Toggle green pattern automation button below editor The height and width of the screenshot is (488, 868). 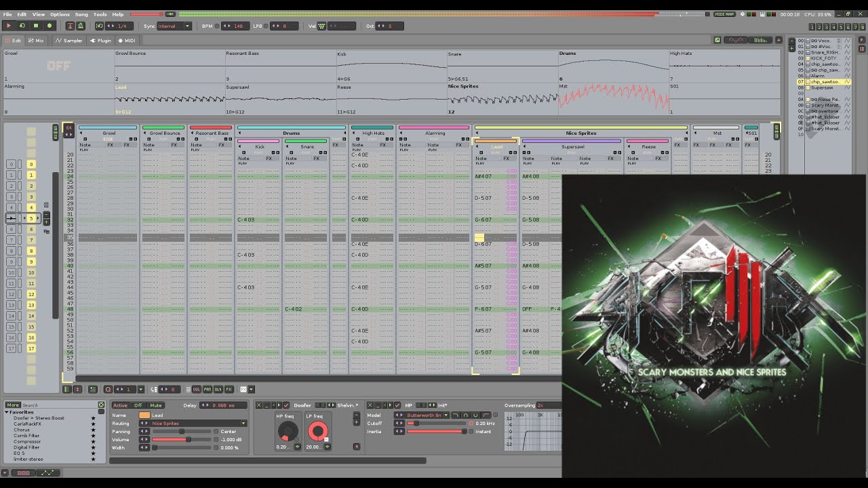click(x=66, y=389)
